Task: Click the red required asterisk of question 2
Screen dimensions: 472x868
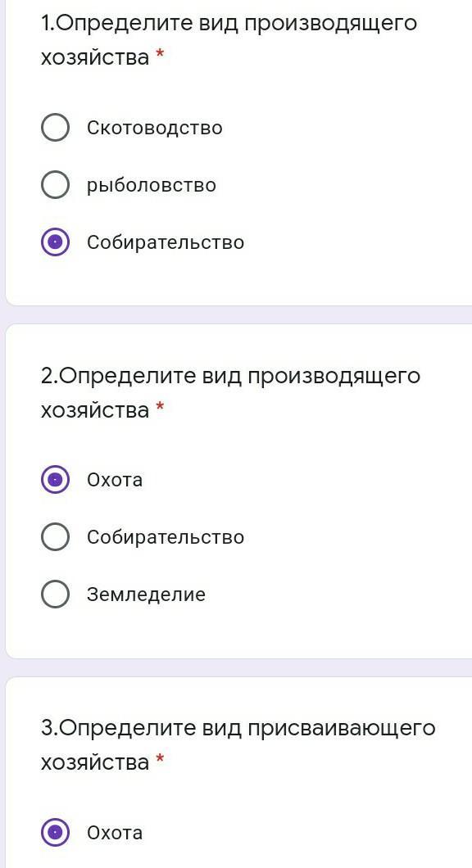Action: coord(160,408)
